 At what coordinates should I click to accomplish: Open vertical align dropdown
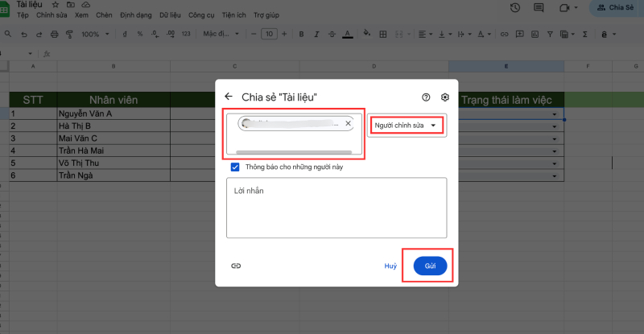click(444, 35)
